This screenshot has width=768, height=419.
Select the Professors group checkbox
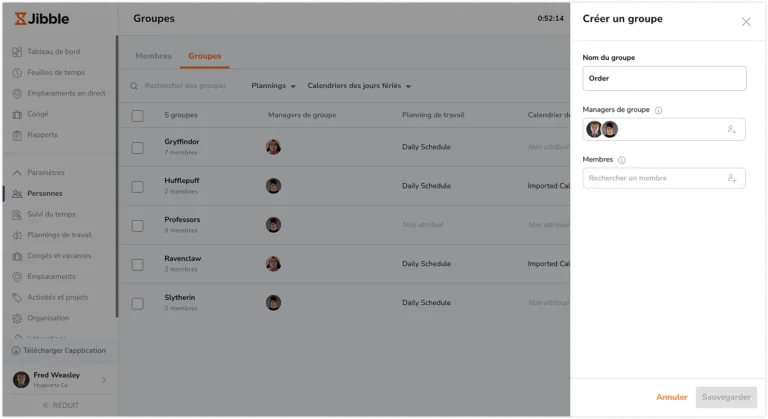click(138, 225)
